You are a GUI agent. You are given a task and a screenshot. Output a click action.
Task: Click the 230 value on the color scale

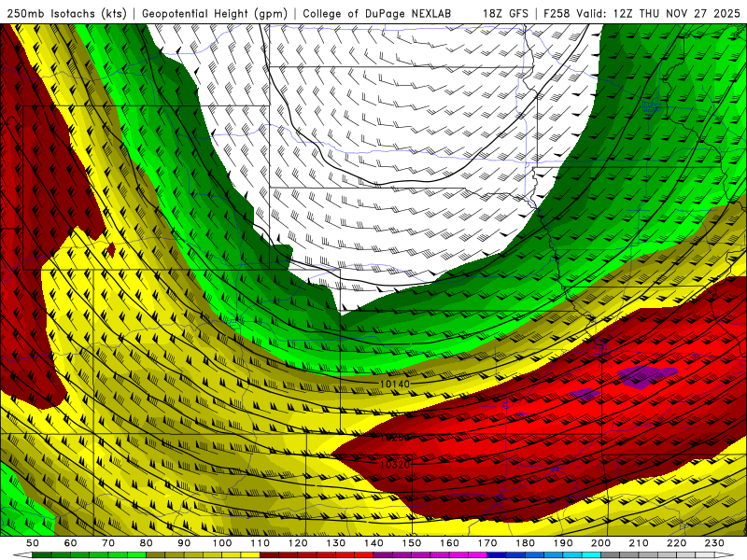(x=714, y=543)
